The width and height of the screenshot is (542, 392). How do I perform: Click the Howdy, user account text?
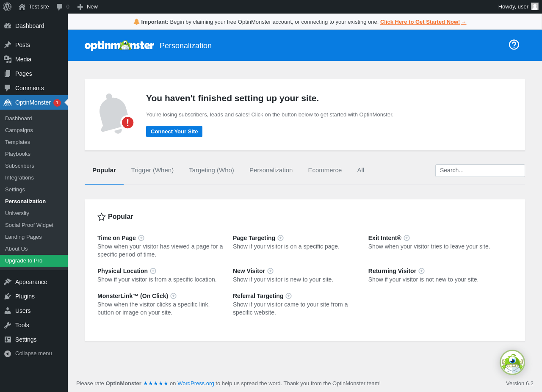[513, 7]
